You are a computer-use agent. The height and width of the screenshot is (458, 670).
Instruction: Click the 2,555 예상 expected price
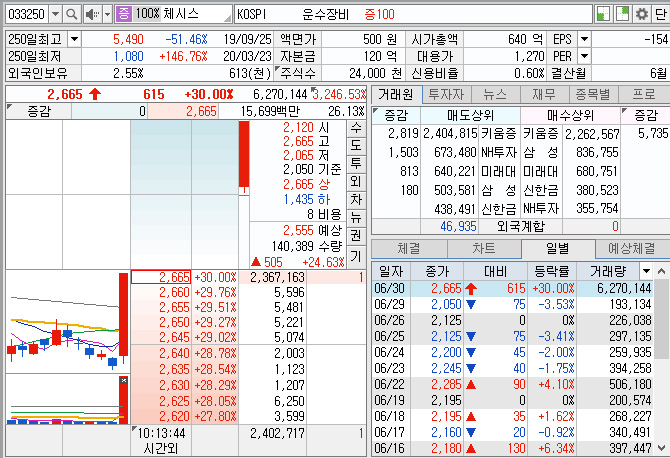point(312,231)
